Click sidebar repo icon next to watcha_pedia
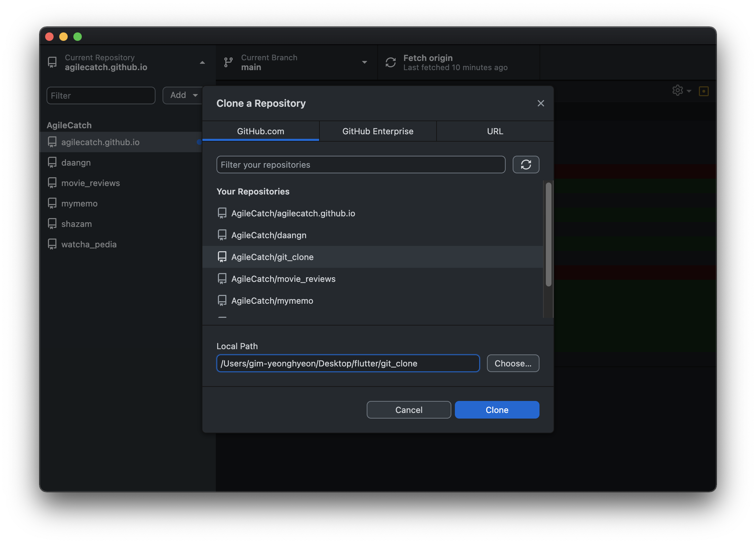756x544 pixels. pyautogui.click(x=52, y=244)
